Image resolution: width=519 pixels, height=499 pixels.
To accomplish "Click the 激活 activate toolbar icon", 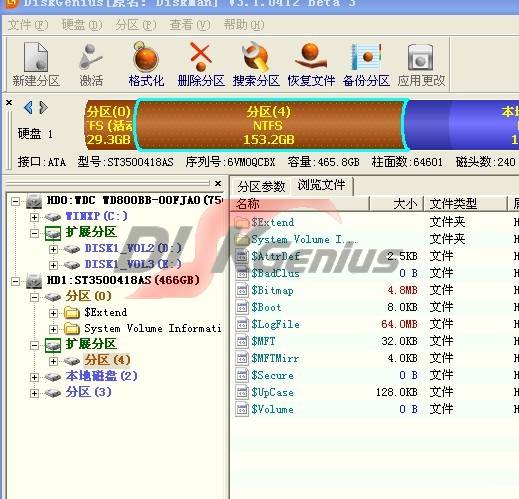I will 91,64.
